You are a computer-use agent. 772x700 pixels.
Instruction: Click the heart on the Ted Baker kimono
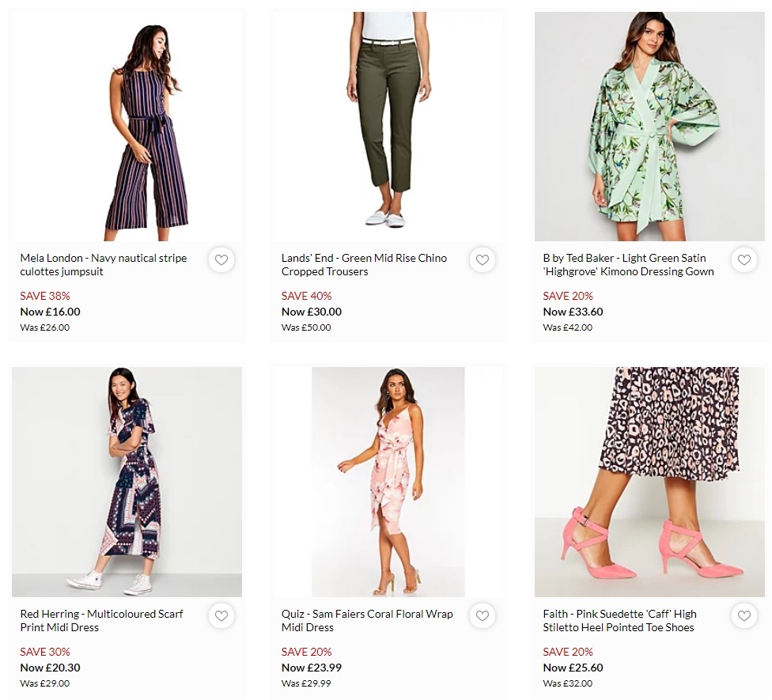point(744,259)
